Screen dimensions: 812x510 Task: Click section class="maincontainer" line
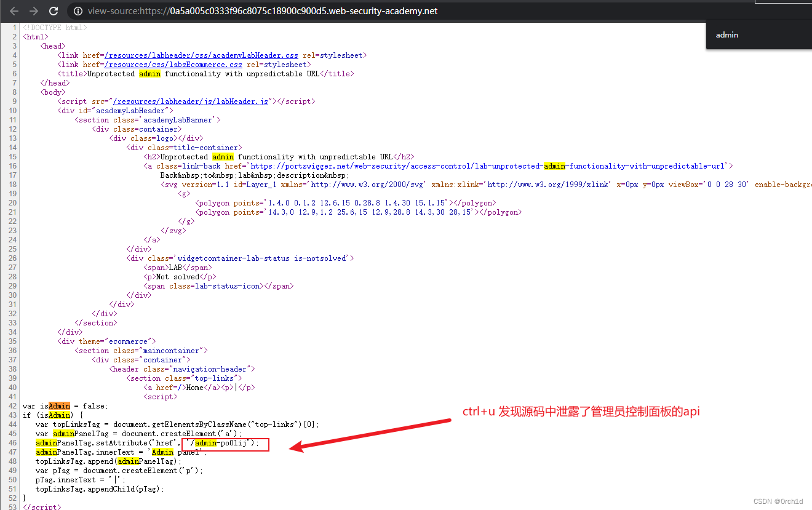(141, 351)
